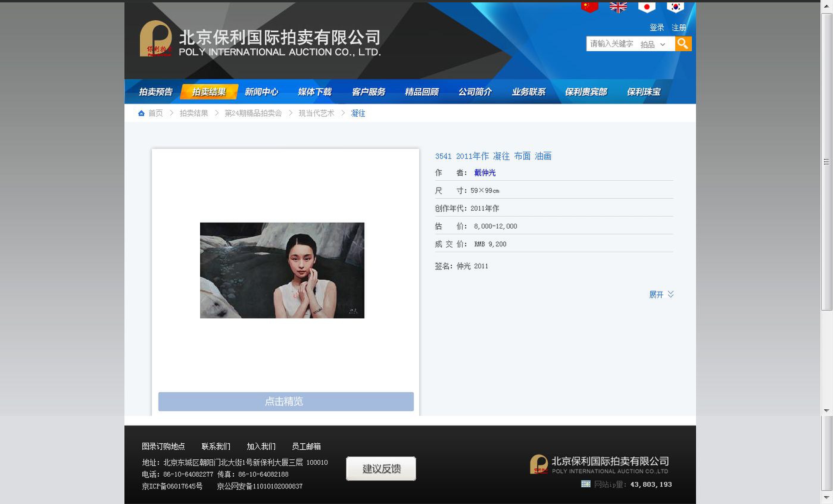Image resolution: width=833 pixels, height=504 pixels.
Task: Click the footer address line
Action: (235, 462)
